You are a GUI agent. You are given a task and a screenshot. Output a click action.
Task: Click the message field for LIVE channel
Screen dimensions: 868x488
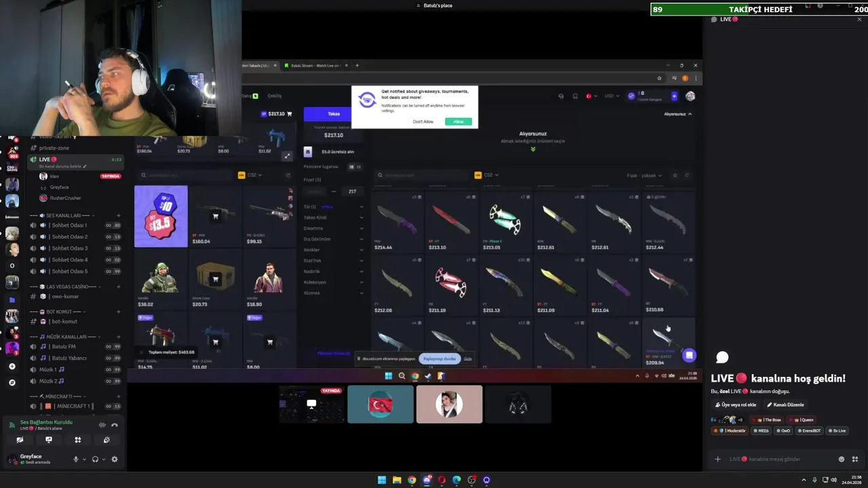coord(781,459)
